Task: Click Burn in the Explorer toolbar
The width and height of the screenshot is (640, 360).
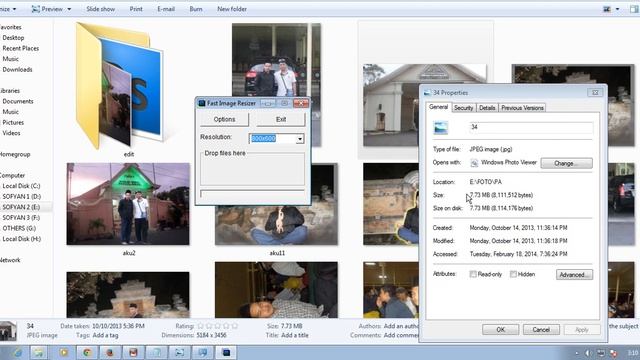Action: (x=196, y=9)
